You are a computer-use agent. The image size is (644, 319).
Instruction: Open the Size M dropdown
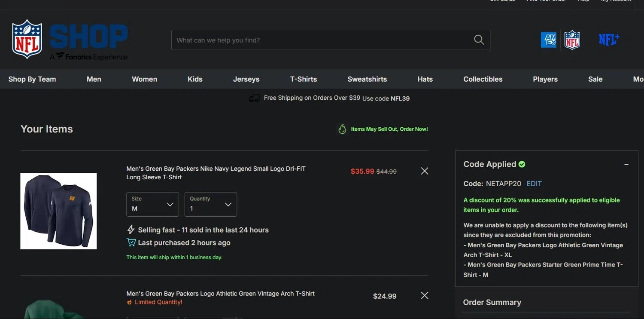[x=152, y=204]
